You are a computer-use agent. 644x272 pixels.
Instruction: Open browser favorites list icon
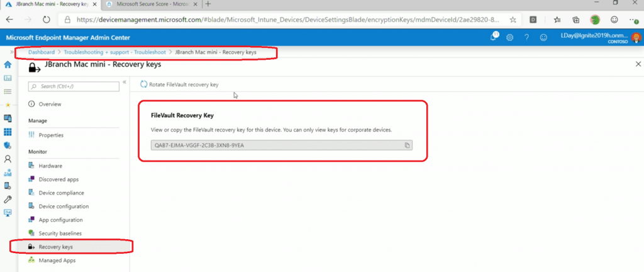557,20
